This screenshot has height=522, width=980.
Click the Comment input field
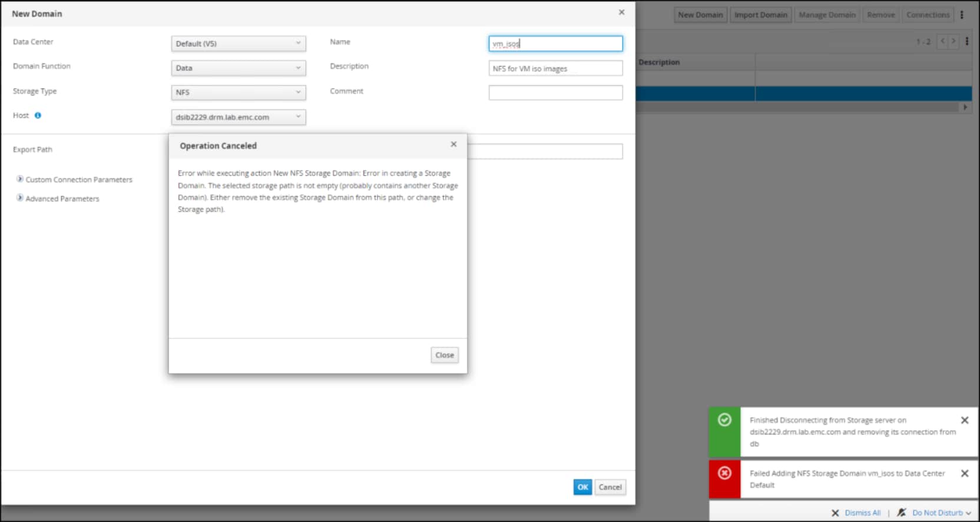(x=555, y=92)
